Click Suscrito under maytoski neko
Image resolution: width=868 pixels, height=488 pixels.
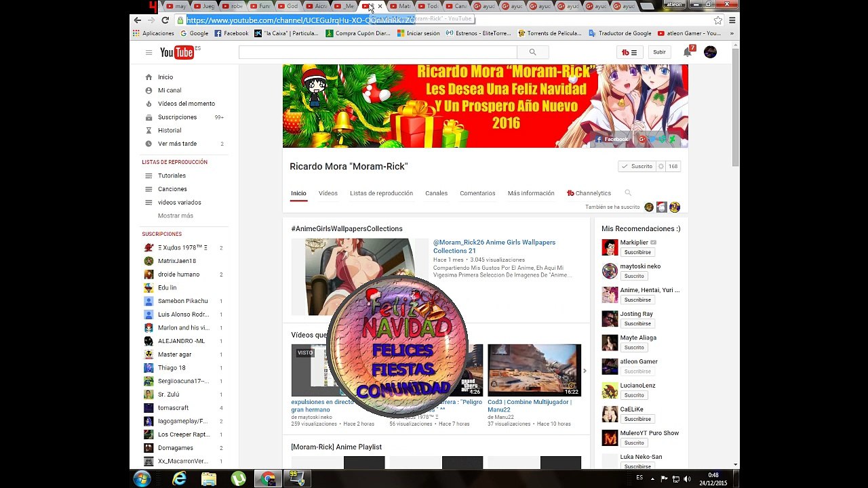point(634,276)
